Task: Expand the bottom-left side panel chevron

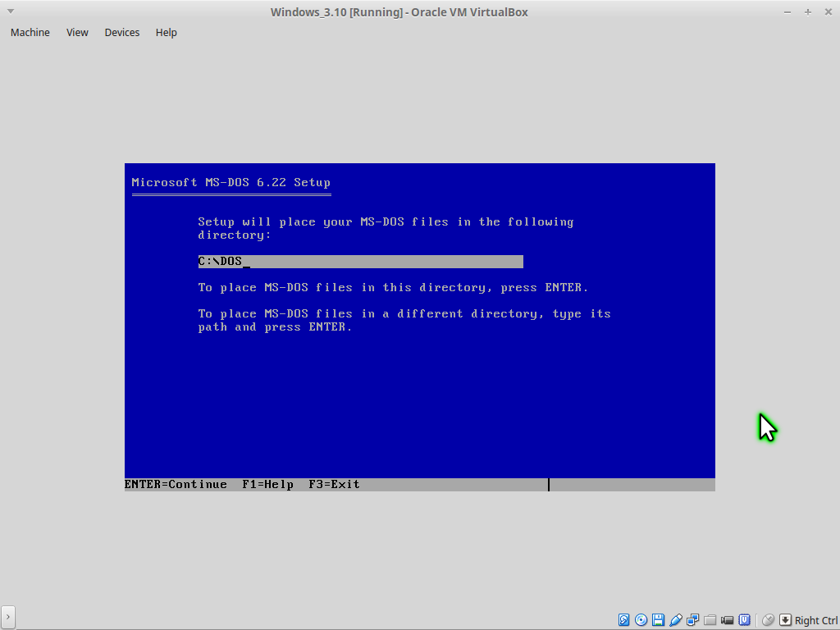Action: (7, 617)
